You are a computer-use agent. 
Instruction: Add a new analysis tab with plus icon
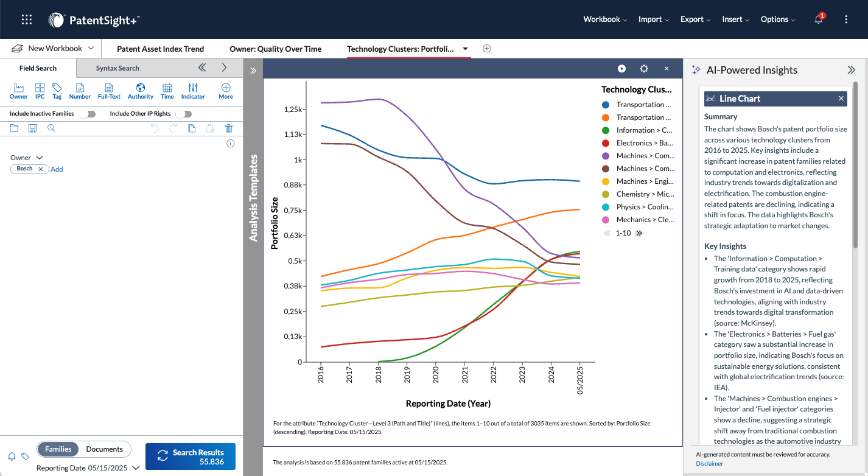pyautogui.click(x=486, y=49)
